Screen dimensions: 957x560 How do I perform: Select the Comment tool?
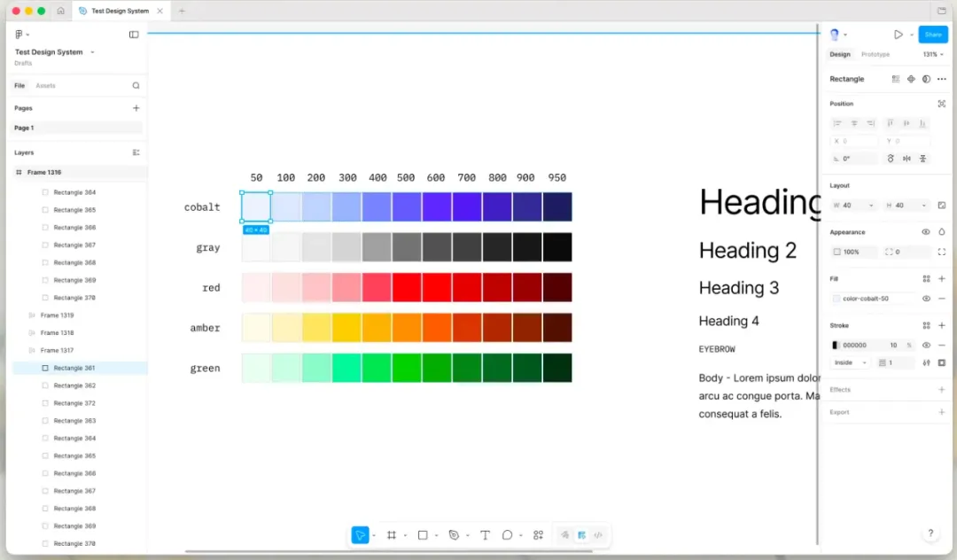508,535
